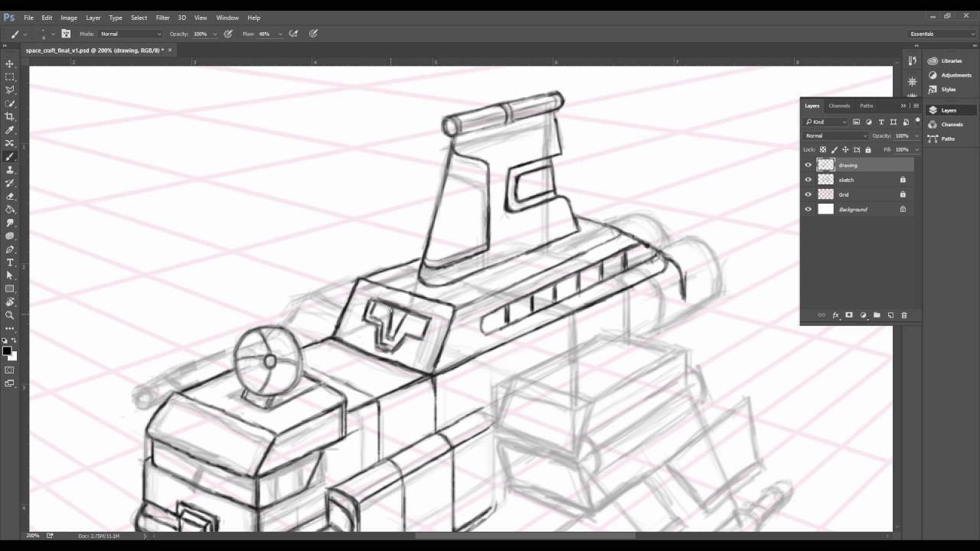Select the Brush tool in toolbox
Viewport: 980px width, 551px height.
pyautogui.click(x=10, y=156)
